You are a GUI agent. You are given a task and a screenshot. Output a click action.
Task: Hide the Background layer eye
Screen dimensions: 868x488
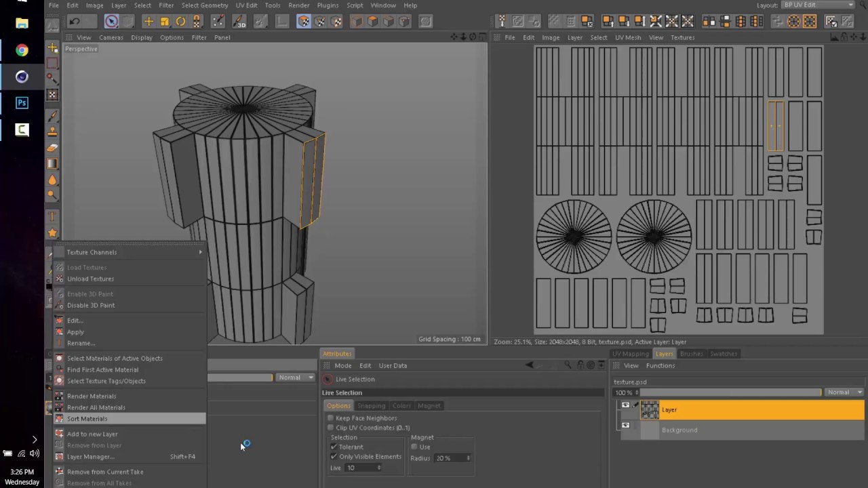625,426
